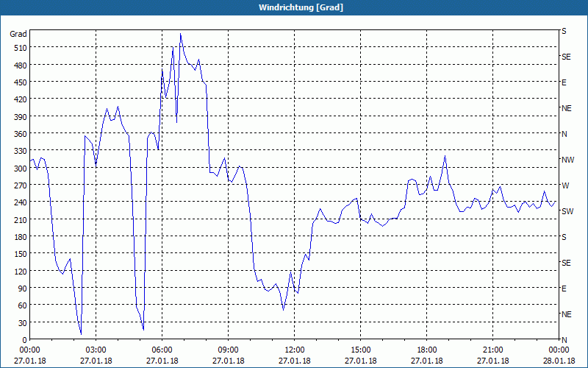Click the 240 axis value
588x368 pixels.
tap(21, 202)
